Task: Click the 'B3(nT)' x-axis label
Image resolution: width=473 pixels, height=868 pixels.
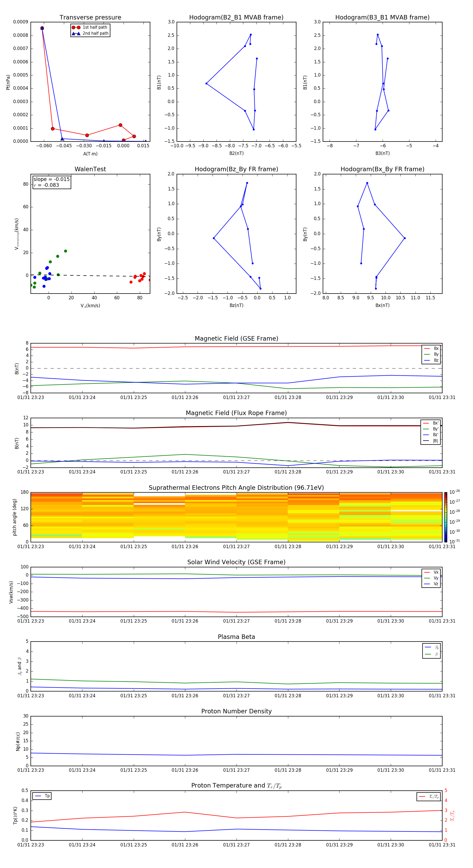Action: click(x=382, y=153)
